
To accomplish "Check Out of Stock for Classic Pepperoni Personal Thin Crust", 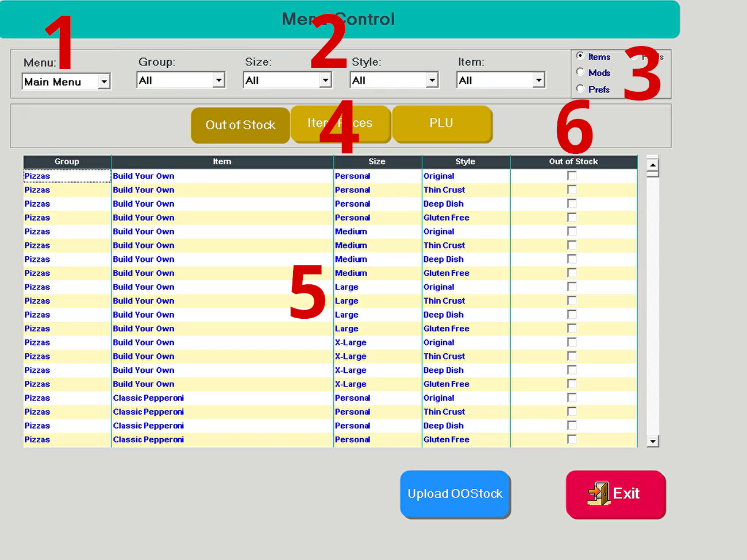I will click(x=572, y=411).
